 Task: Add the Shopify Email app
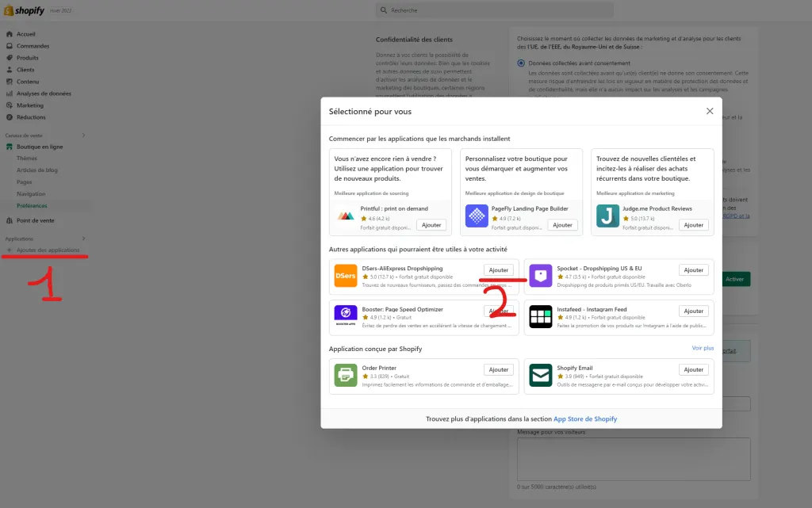(x=693, y=370)
